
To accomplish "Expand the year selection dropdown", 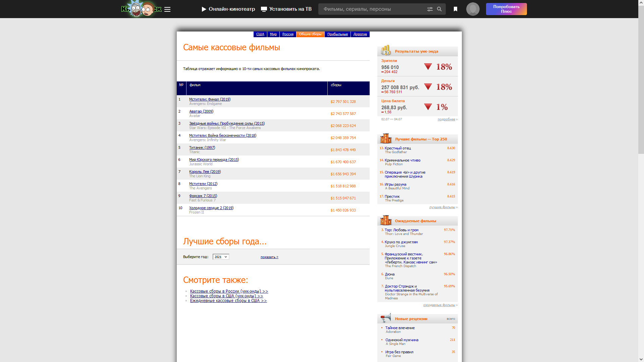I will click(x=221, y=257).
